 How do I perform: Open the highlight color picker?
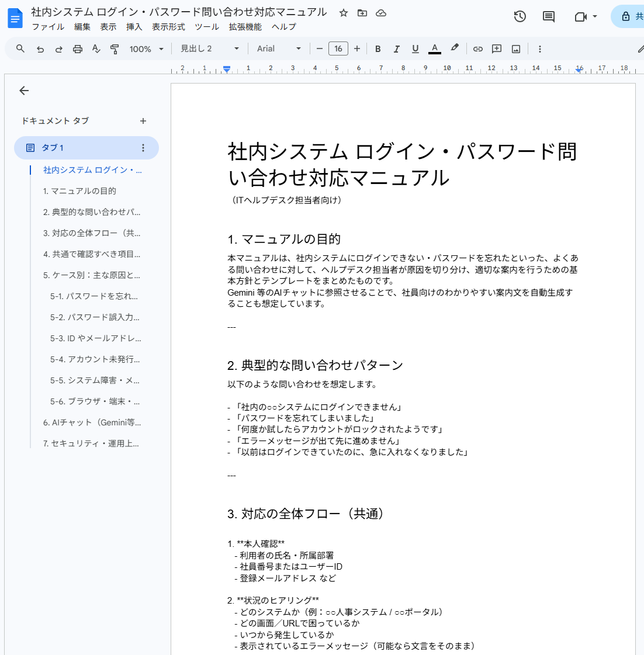point(455,49)
